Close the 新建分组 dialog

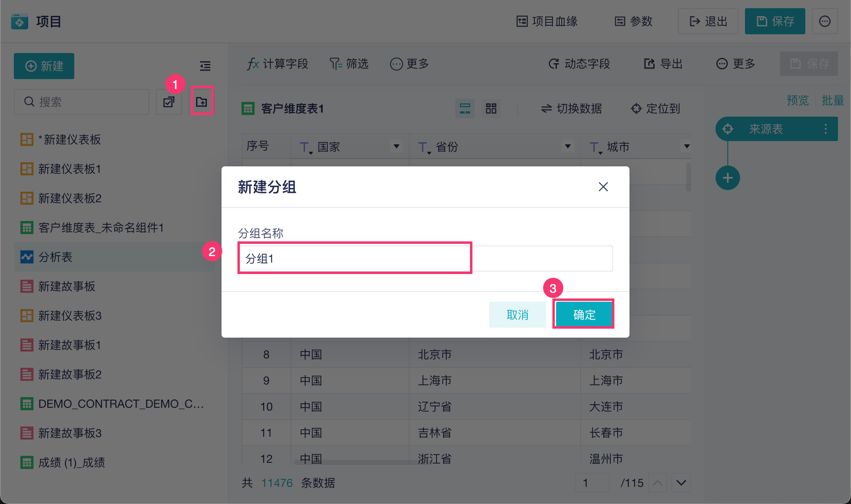[x=603, y=187]
